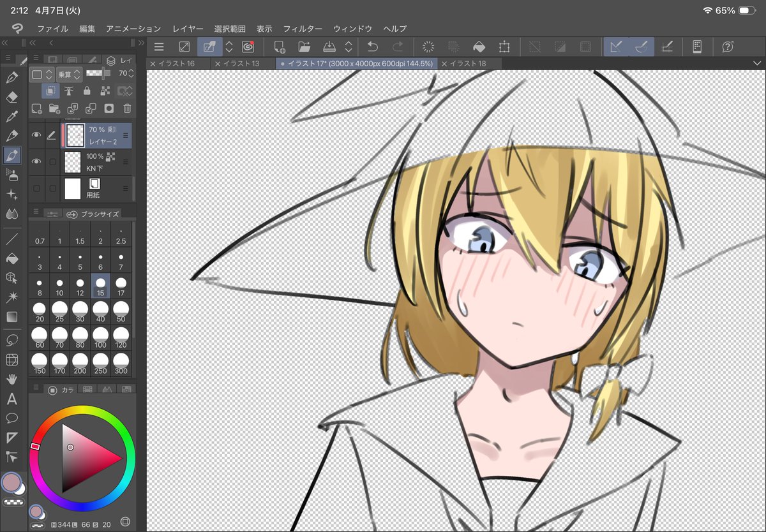Toggle the lock layer icon

[88, 91]
